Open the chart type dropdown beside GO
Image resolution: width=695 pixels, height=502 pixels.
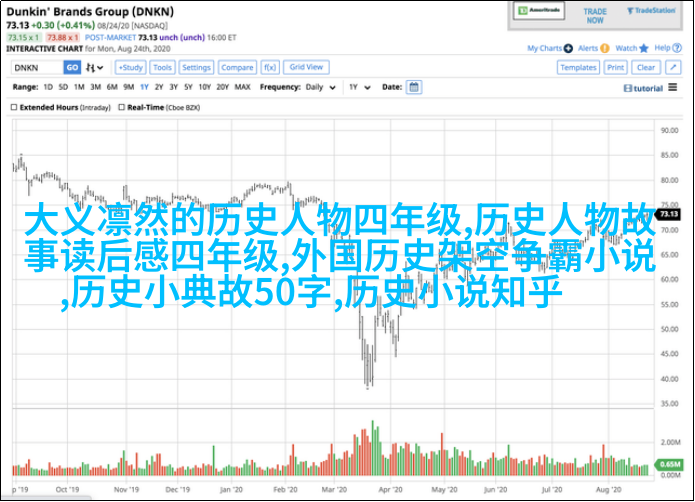pyautogui.click(x=94, y=67)
